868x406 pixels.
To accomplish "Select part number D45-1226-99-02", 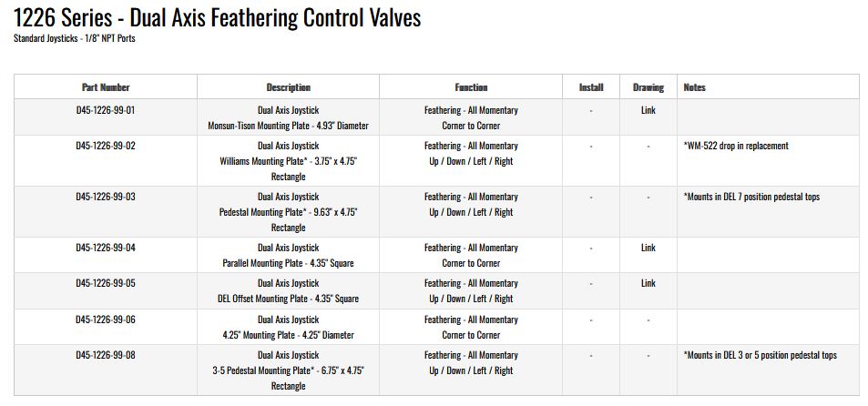I will click(106, 146).
